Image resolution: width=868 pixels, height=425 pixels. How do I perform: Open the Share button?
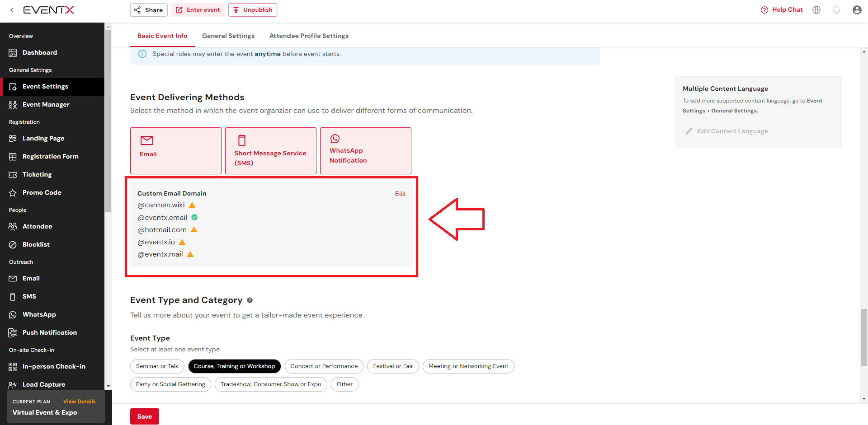pos(149,10)
